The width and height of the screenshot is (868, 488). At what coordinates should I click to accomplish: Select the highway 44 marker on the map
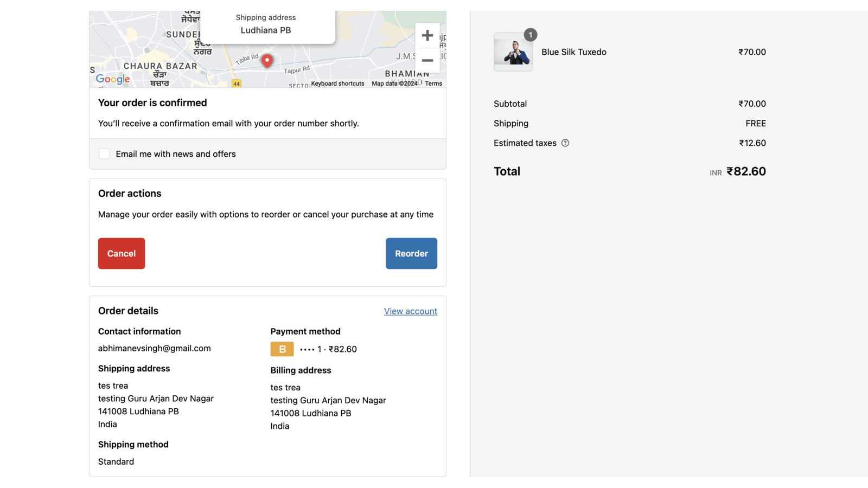pyautogui.click(x=237, y=84)
